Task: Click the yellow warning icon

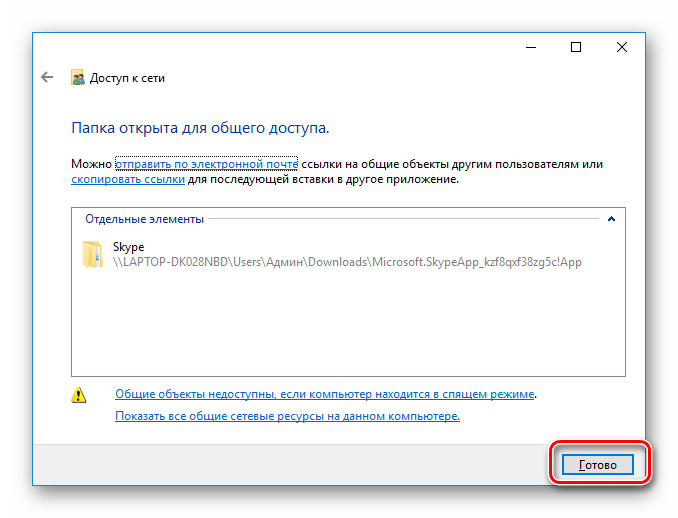Action: (79, 395)
